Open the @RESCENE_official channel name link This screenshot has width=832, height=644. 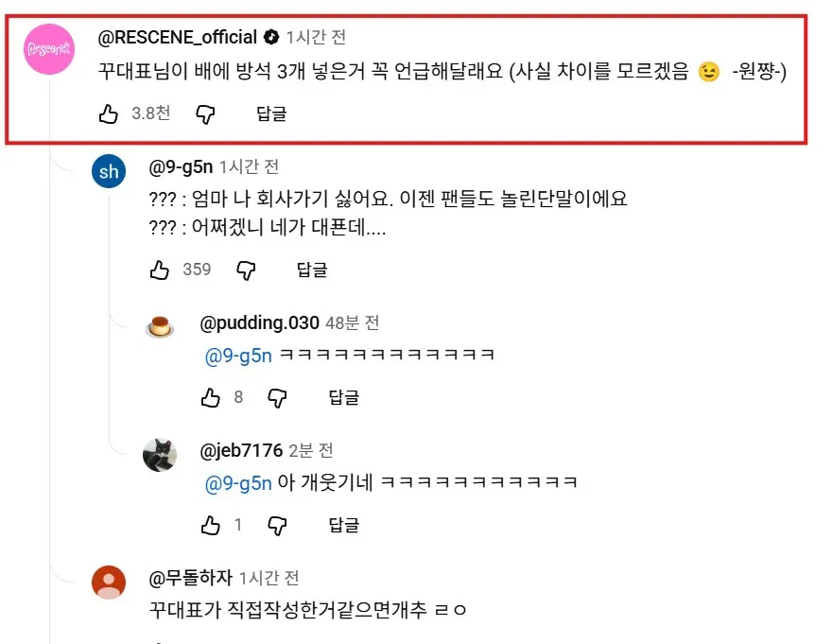178,37
